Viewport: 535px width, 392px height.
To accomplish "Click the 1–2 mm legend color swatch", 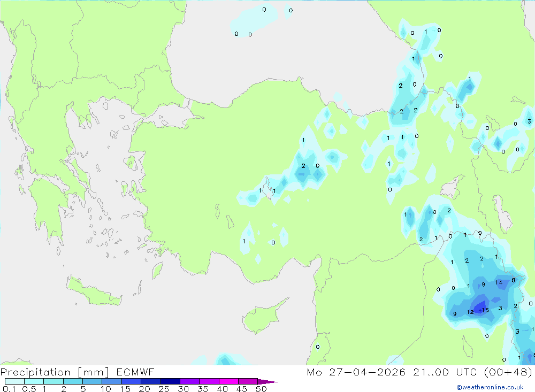I will tap(53, 381).
